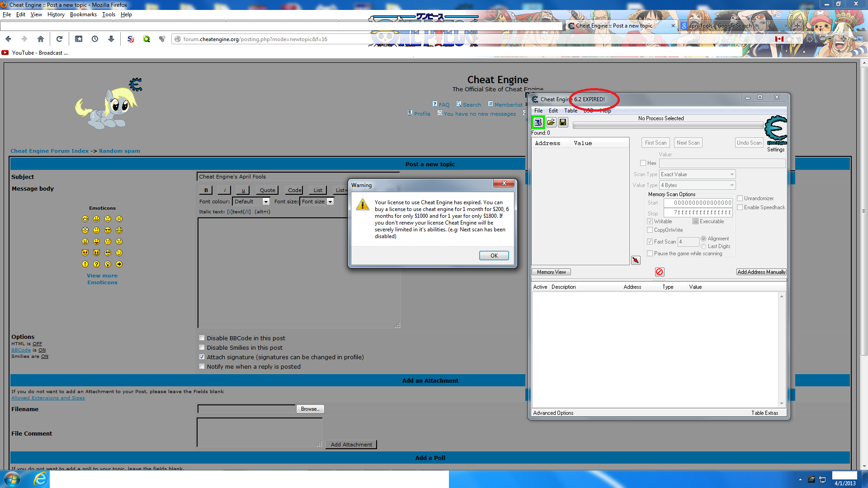Click the Memory View button
The width and height of the screenshot is (868, 488).
point(551,272)
